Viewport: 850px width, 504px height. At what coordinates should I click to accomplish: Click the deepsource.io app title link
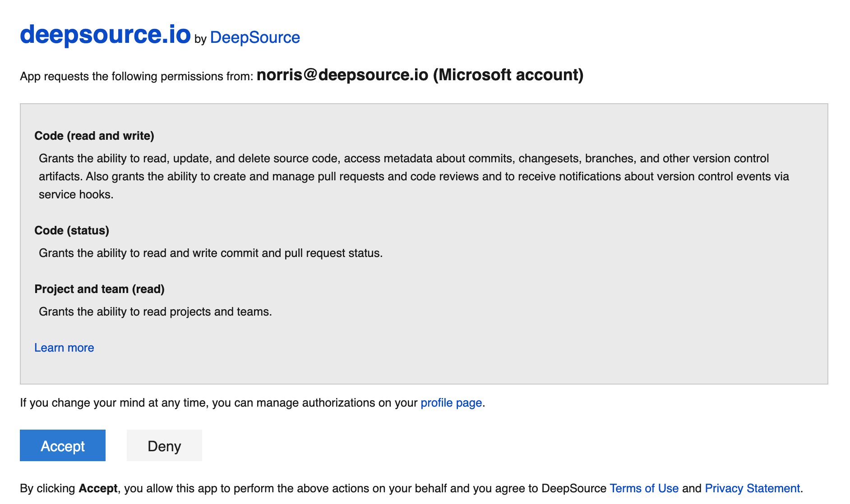click(x=105, y=34)
